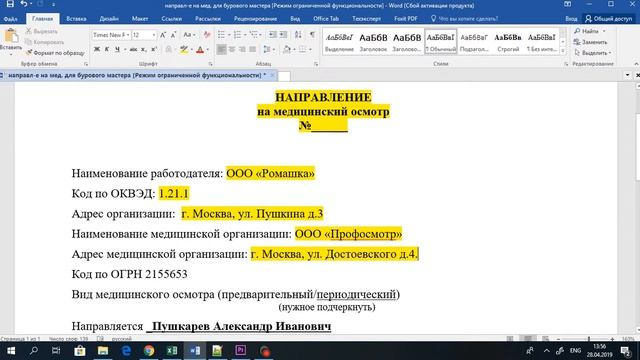Click the Cut (Вырезать) command

point(41,31)
